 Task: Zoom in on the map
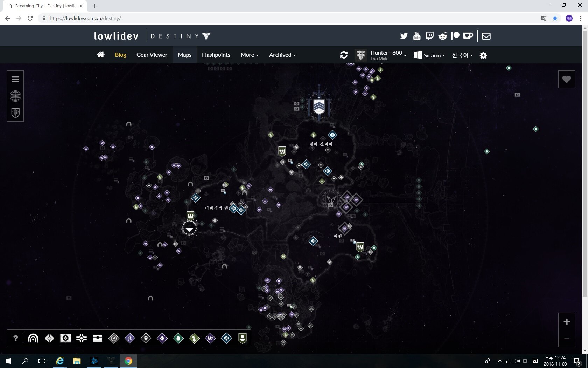tap(567, 321)
